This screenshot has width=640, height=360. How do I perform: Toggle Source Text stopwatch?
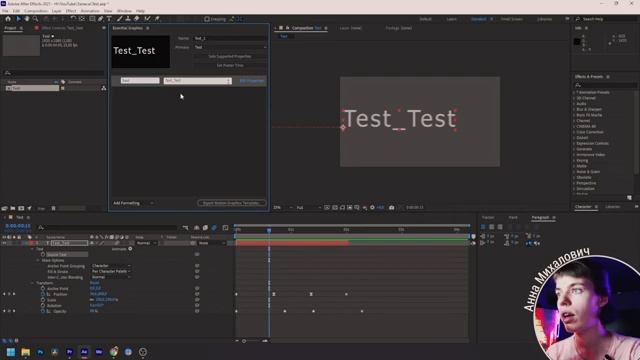point(43,254)
